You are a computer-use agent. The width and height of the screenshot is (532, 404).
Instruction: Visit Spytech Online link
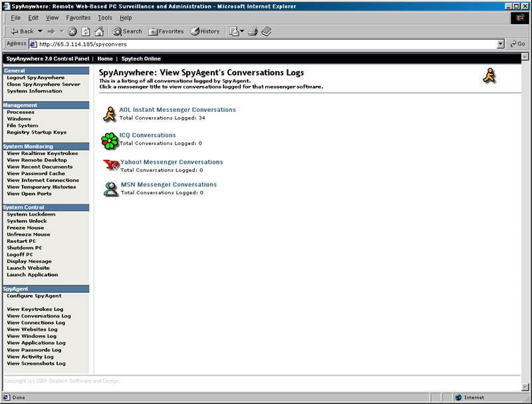click(x=141, y=59)
